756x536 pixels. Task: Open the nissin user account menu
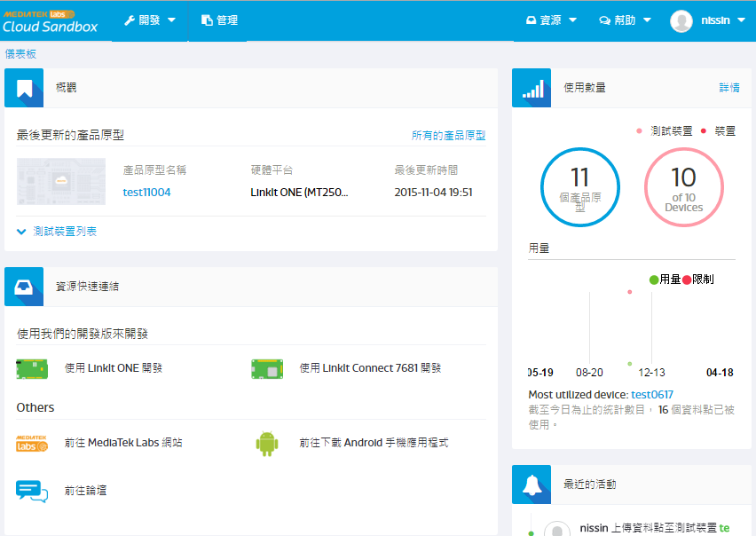(x=708, y=20)
